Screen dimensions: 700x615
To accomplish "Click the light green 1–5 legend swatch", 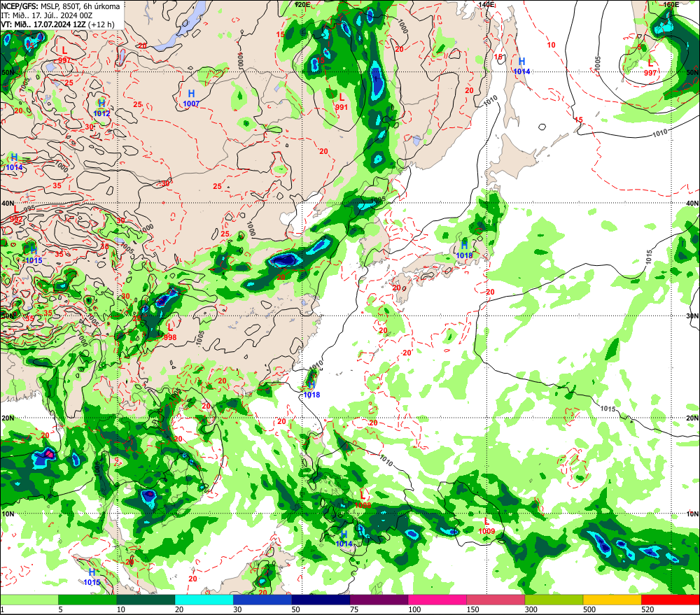I will pos(29,600).
